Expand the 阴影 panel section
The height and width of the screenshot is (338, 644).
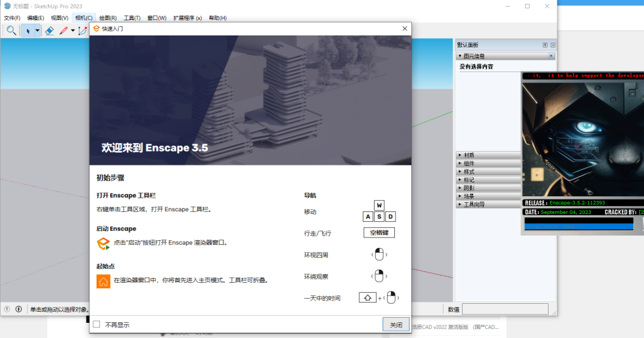pyautogui.click(x=468, y=188)
